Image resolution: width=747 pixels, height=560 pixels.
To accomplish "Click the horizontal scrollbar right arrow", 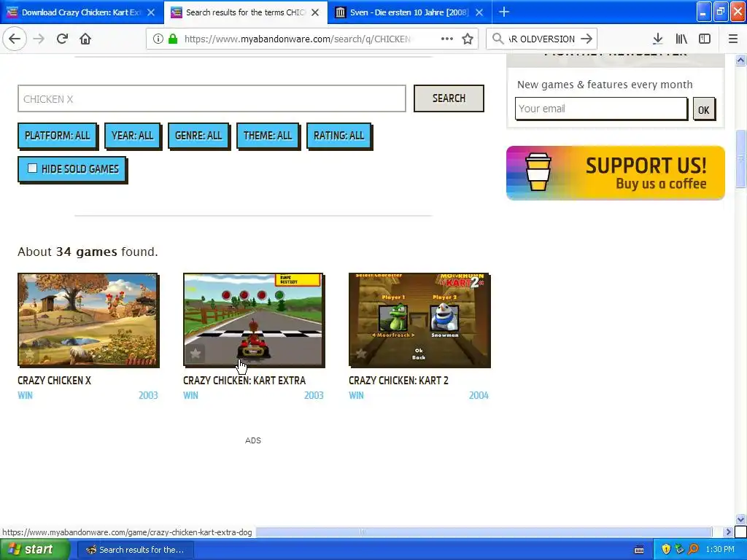I will click(727, 532).
